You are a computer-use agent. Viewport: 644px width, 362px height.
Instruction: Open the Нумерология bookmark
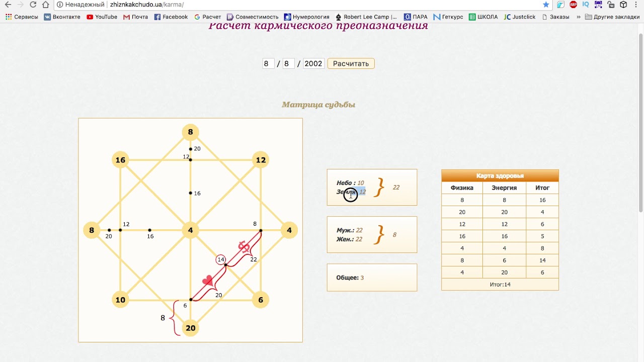tap(307, 17)
